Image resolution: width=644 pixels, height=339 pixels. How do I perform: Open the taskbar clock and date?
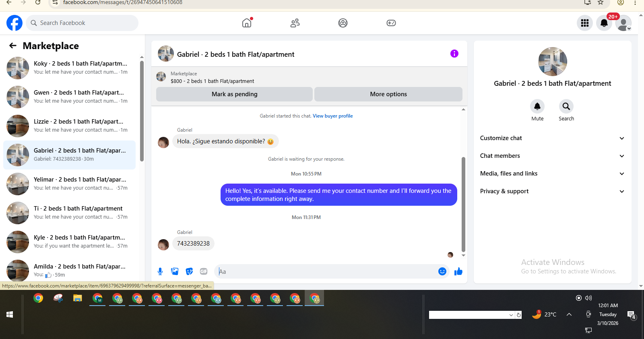(608, 314)
